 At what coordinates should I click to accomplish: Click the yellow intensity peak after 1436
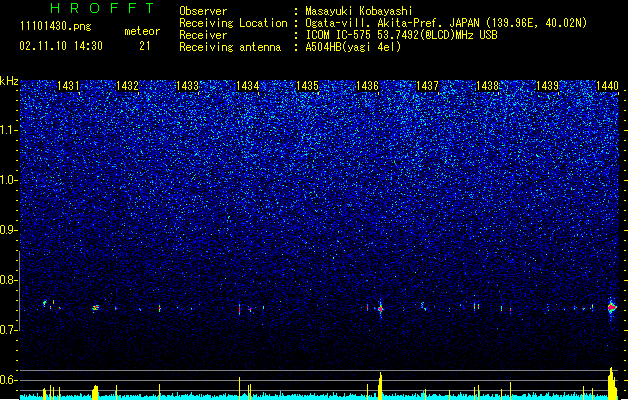click(380, 386)
